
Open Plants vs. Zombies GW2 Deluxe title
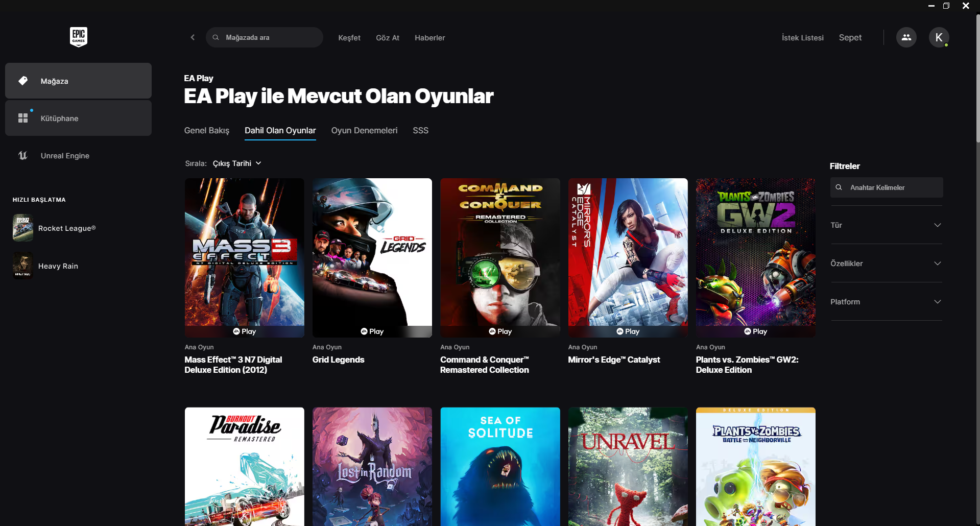click(x=747, y=365)
